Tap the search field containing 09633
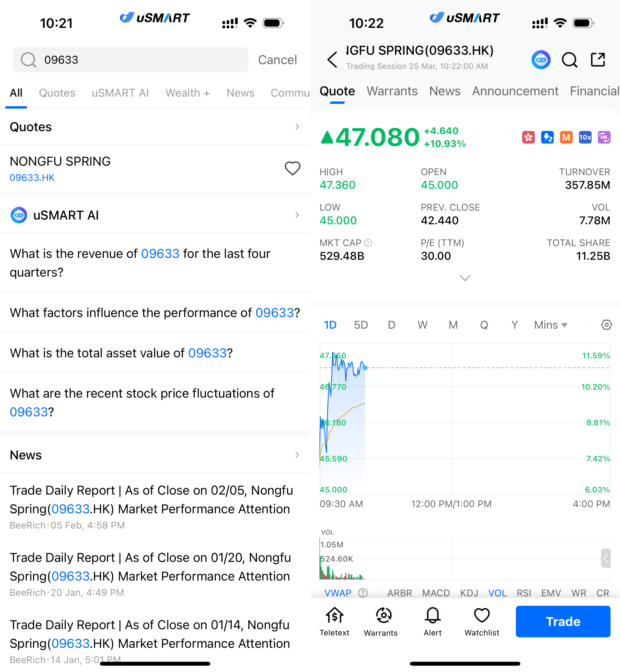 click(130, 60)
